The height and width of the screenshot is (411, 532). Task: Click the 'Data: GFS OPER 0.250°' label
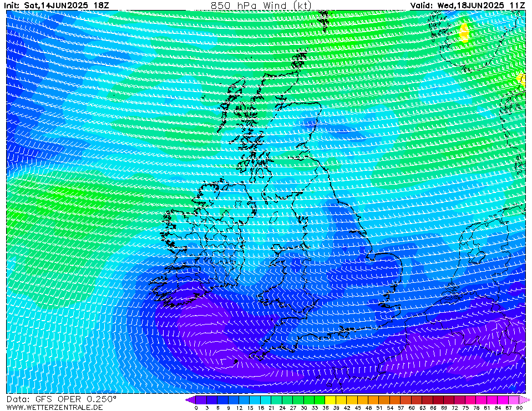[x=62, y=399]
